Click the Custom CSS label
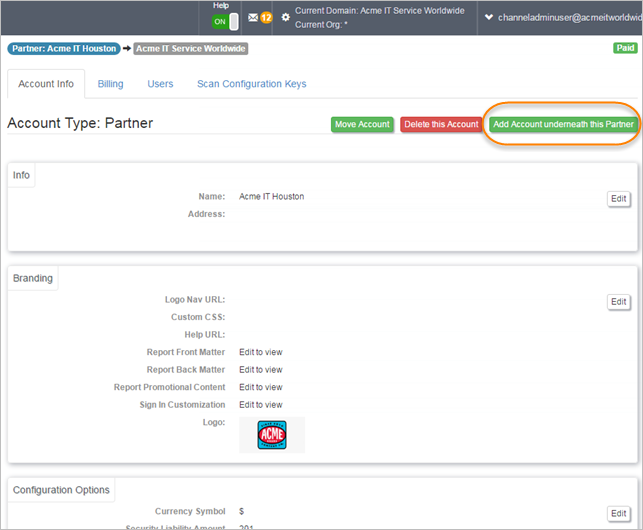The height and width of the screenshot is (530, 643). click(x=198, y=317)
